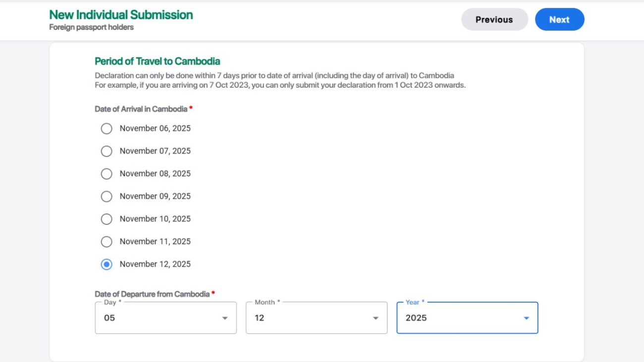644x362 pixels.
Task: Open the departure Day dropdown
Action: (165, 317)
